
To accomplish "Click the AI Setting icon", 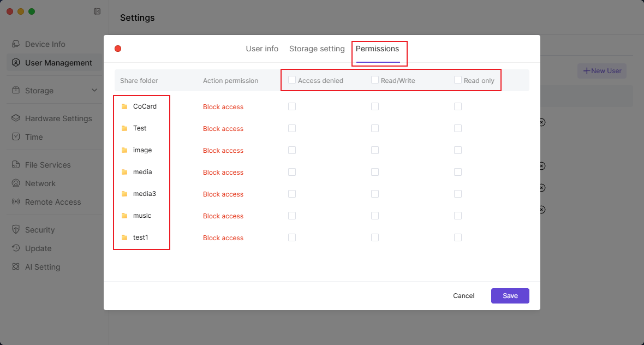I will 16,267.
